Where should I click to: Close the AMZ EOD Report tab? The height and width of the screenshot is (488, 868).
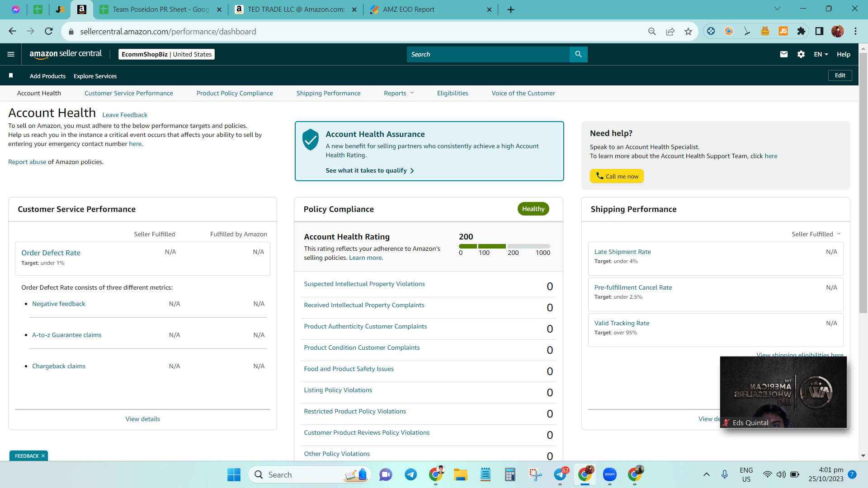489,9
